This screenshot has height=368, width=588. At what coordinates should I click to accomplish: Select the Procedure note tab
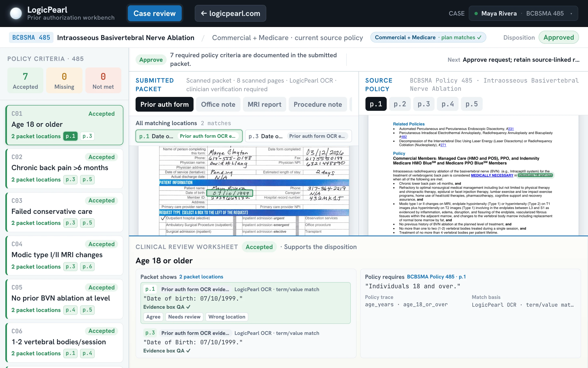(x=317, y=104)
